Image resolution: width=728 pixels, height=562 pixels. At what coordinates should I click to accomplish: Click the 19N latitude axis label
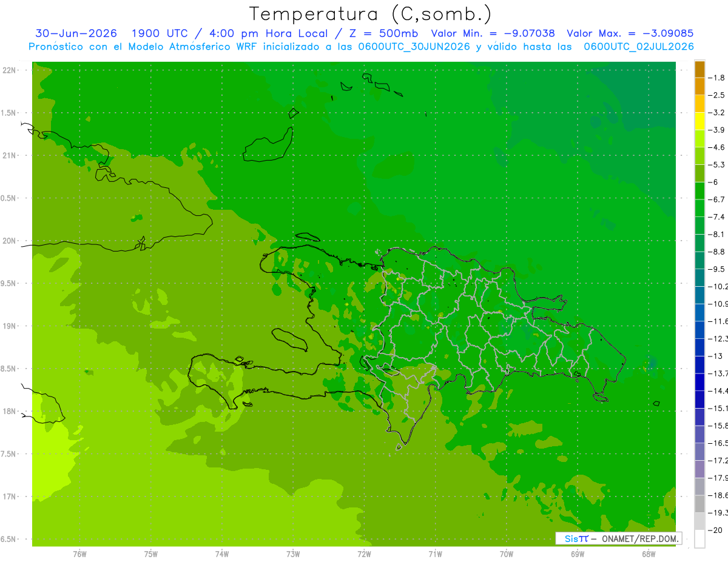[10, 326]
